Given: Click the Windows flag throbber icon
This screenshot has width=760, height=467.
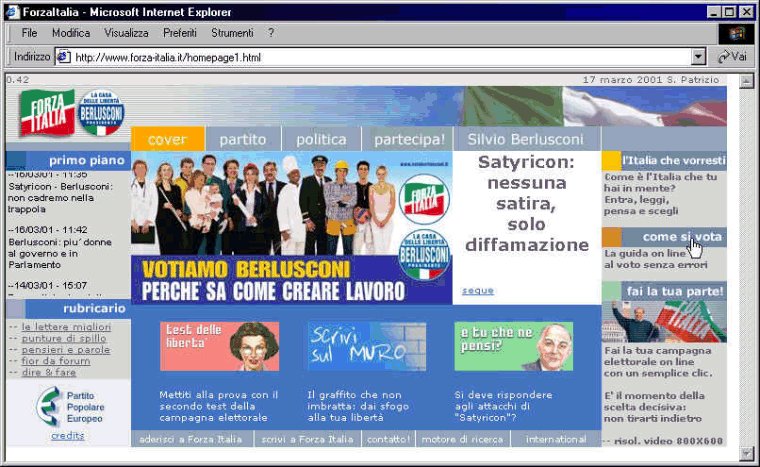Looking at the screenshot, I should 736,33.
